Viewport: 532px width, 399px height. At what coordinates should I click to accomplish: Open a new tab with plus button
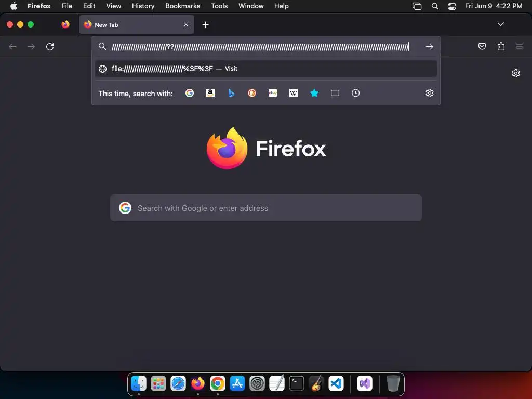tap(205, 25)
